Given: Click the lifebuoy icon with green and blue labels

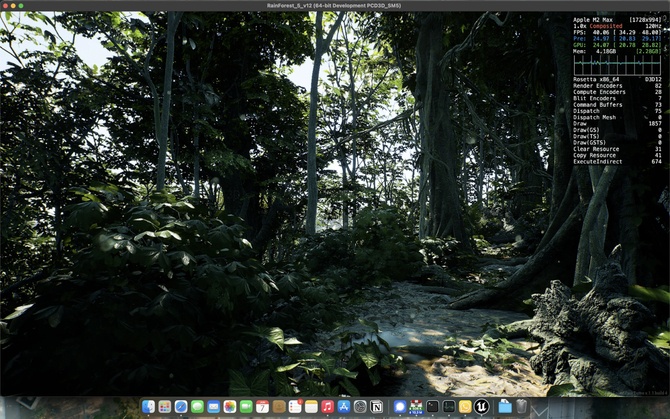Looking at the screenshot, I should 416,407.
